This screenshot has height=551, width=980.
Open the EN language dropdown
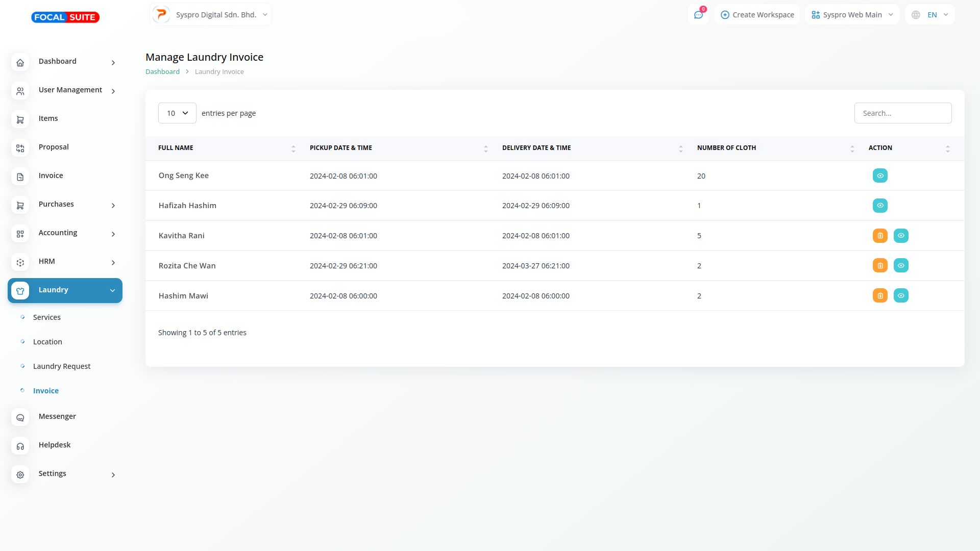(x=930, y=15)
